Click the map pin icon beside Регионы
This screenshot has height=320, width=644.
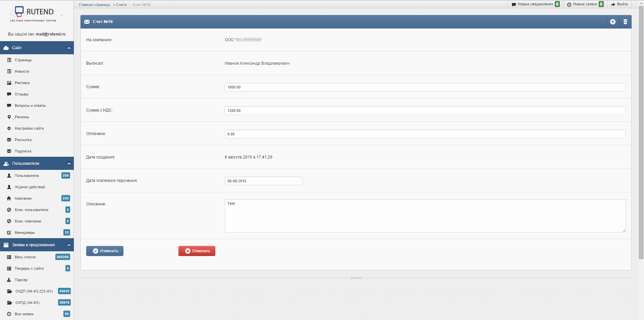point(9,117)
